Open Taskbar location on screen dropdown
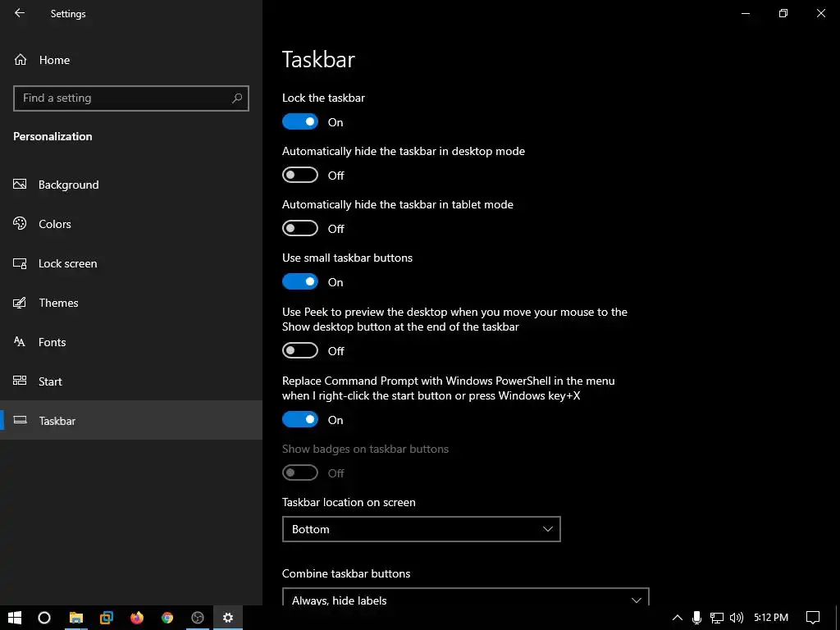Viewport: 840px width, 630px height. coord(421,529)
